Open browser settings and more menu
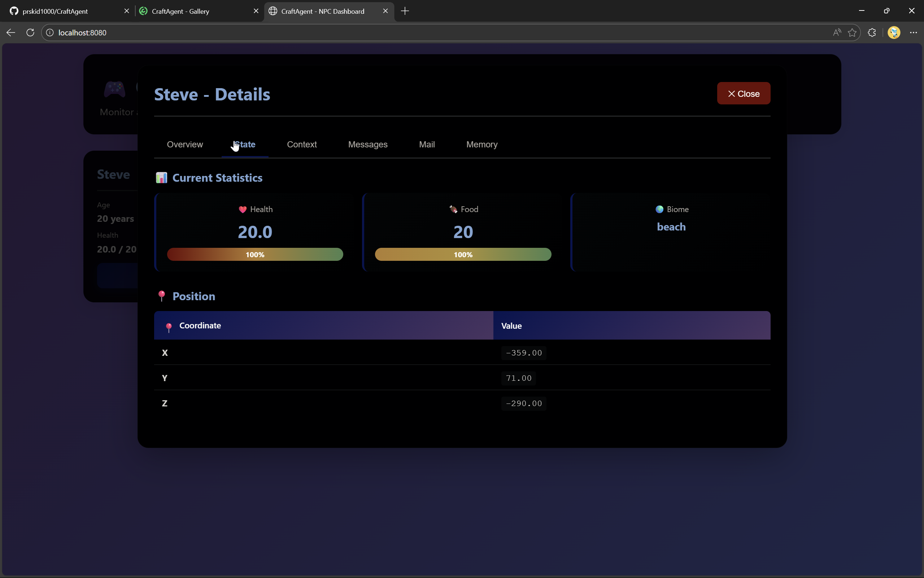 pos(913,33)
